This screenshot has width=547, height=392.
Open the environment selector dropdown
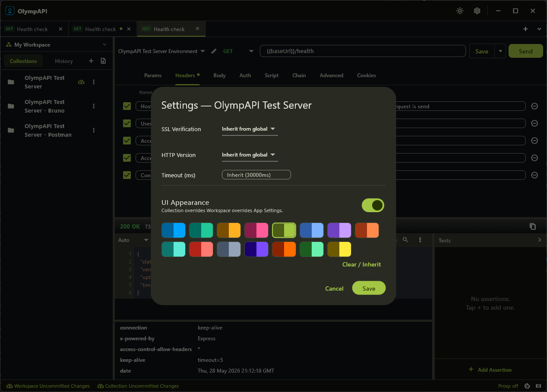(161, 51)
